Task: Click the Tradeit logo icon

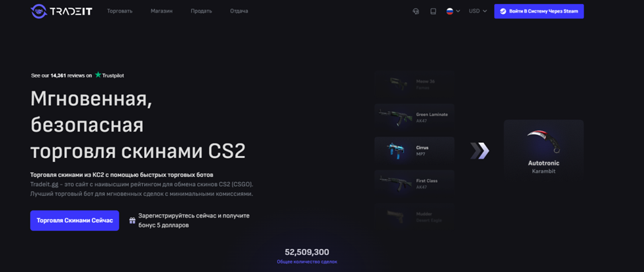Action: (x=39, y=11)
